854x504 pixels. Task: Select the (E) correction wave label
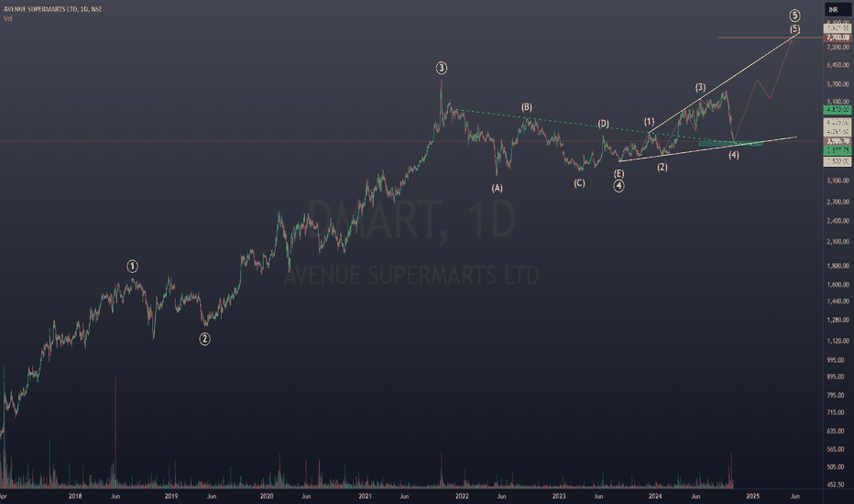click(x=619, y=174)
